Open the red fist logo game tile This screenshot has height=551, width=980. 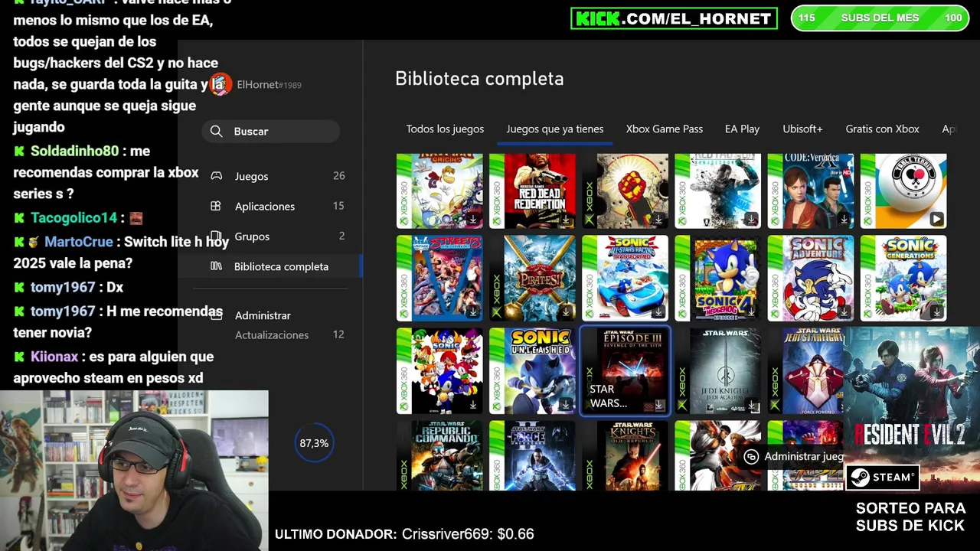(x=625, y=191)
